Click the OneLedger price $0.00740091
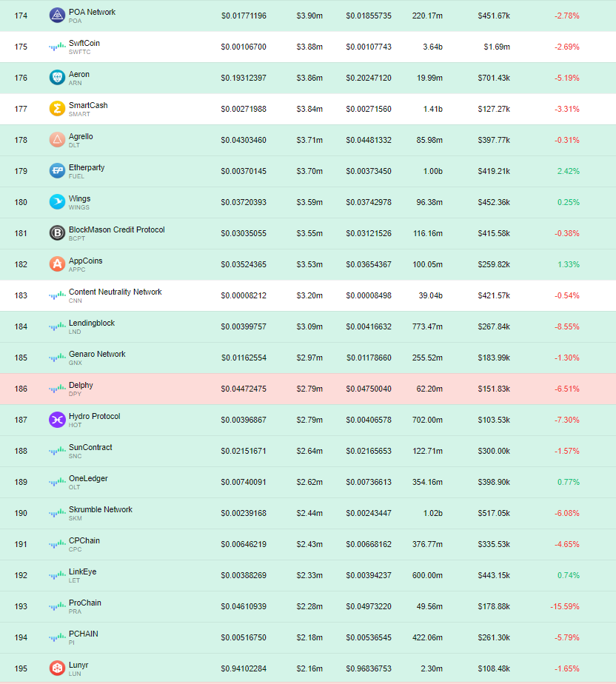The image size is (616, 684). point(244,482)
